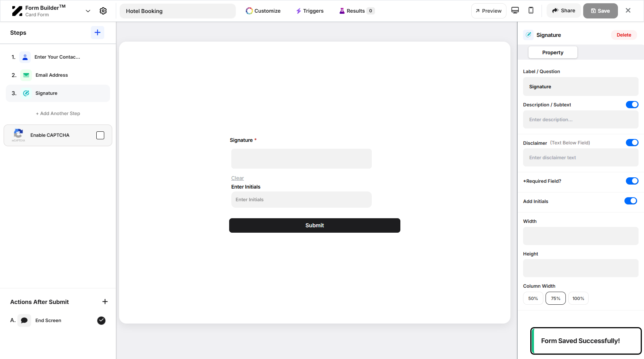Toggle Description / Subtext switch
This screenshot has width=644, height=359.
pos(632,105)
